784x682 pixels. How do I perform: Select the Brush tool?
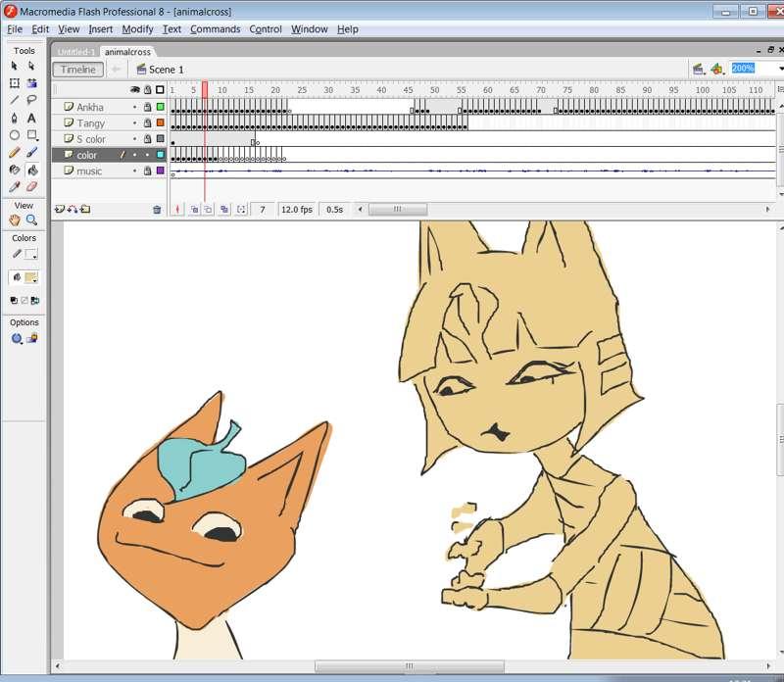tap(31, 153)
